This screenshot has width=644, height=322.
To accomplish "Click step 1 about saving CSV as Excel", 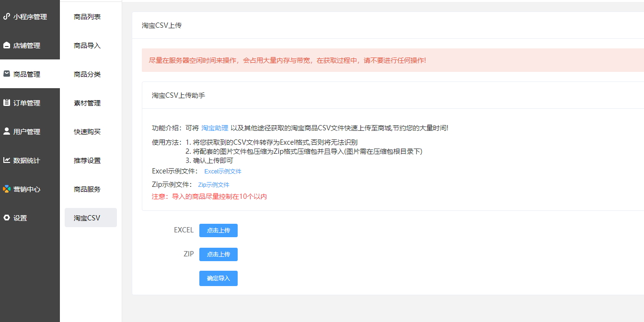I will [x=272, y=142].
